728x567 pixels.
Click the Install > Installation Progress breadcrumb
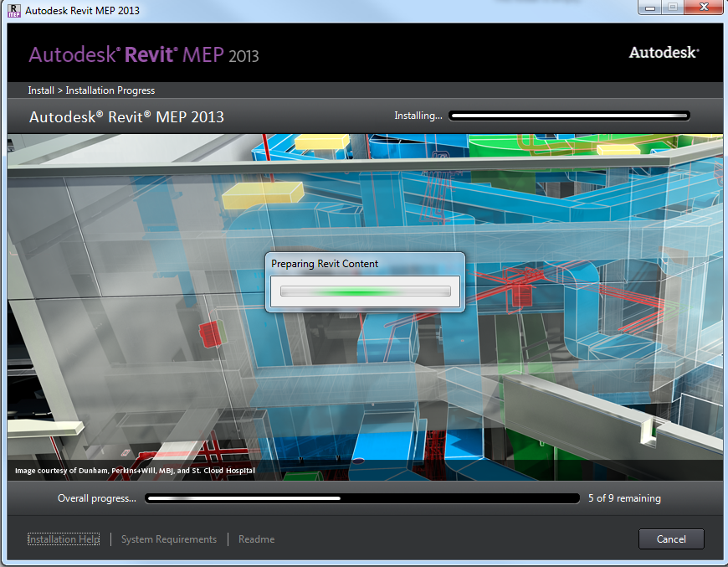coord(91,90)
